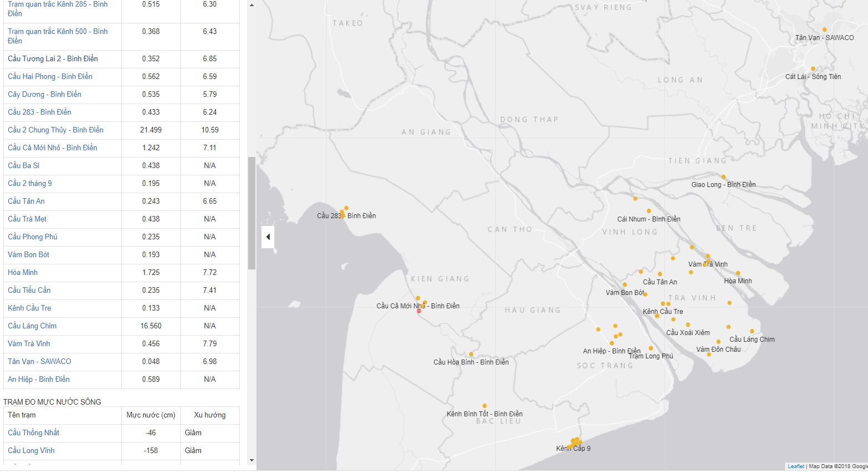Collapse the side panel with left arrow
868x472 pixels.
coord(268,237)
